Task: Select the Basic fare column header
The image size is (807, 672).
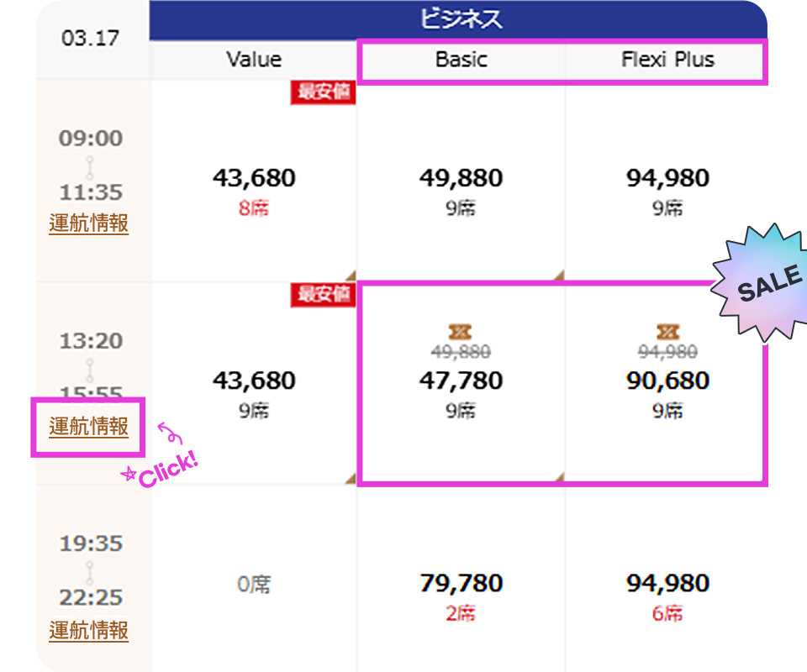Action: coord(461,60)
